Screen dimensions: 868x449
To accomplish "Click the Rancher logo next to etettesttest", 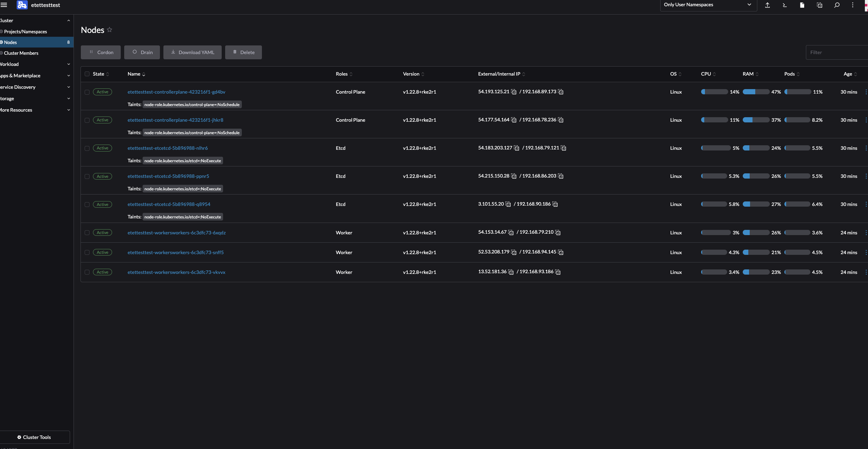I will pos(22,5).
